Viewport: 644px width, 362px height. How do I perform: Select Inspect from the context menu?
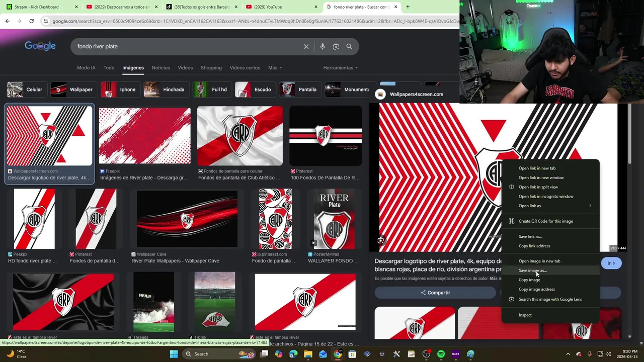point(550,315)
